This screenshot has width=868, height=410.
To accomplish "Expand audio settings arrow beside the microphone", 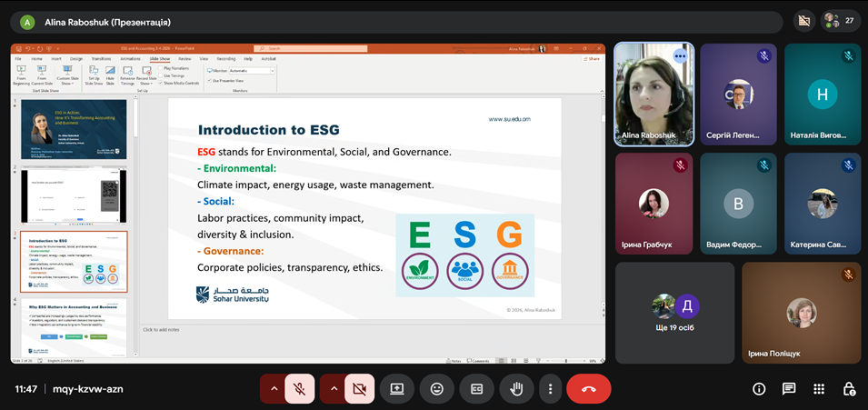I will pos(272,389).
